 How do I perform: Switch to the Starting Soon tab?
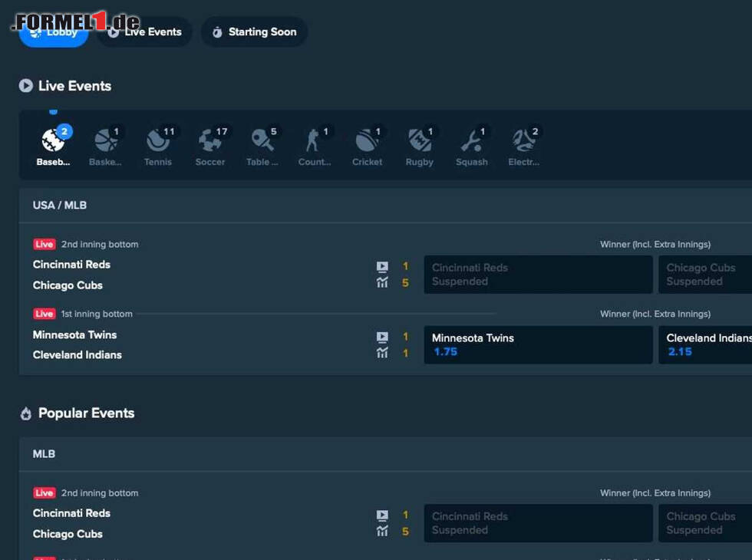pos(254,32)
